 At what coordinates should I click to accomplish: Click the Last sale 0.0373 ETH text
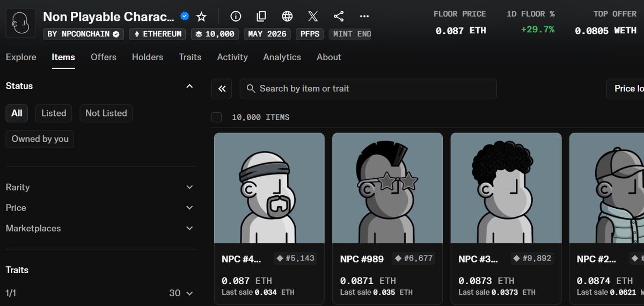[497, 292]
